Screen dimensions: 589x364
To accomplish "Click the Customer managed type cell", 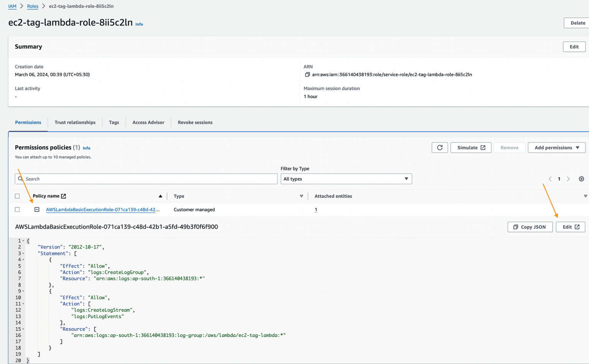I will 194,210.
